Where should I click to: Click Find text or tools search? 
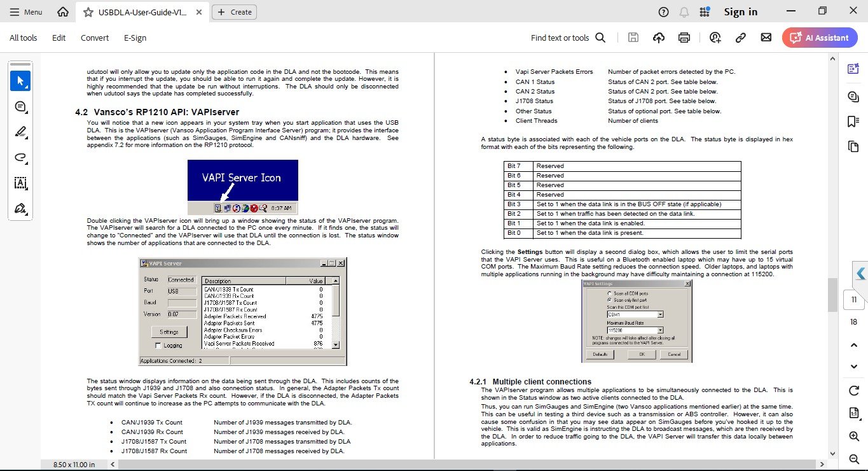point(568,38)
